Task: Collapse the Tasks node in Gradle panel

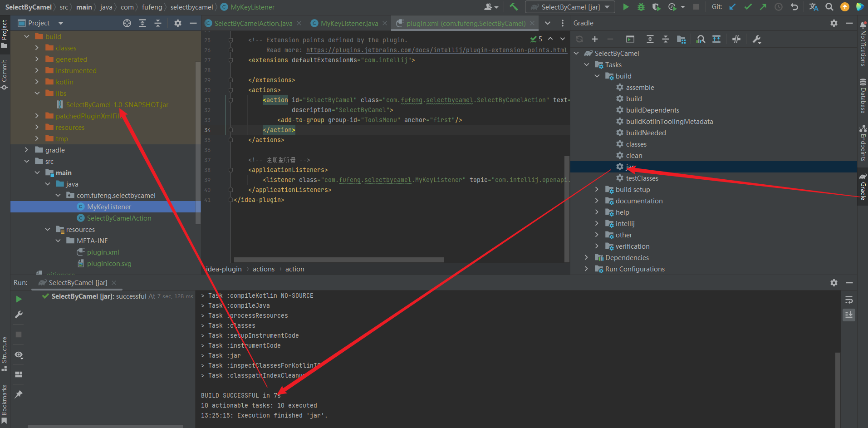Action: coord(586,64)
